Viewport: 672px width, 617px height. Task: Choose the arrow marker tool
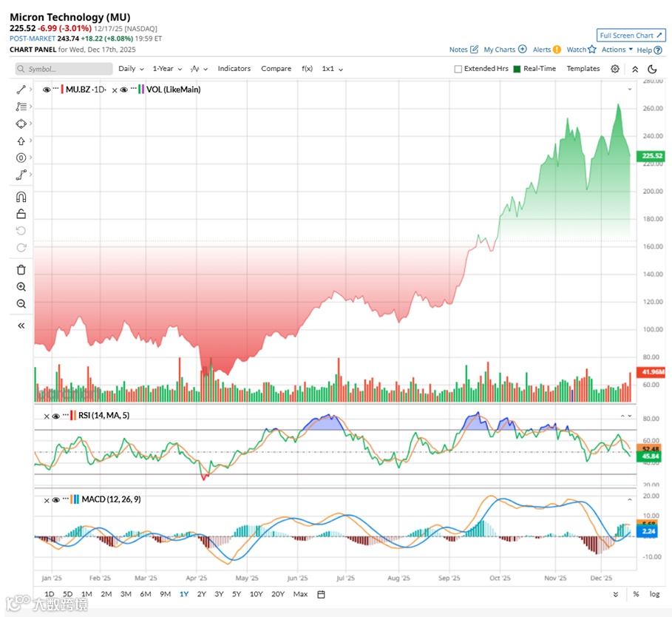[21, 141]
